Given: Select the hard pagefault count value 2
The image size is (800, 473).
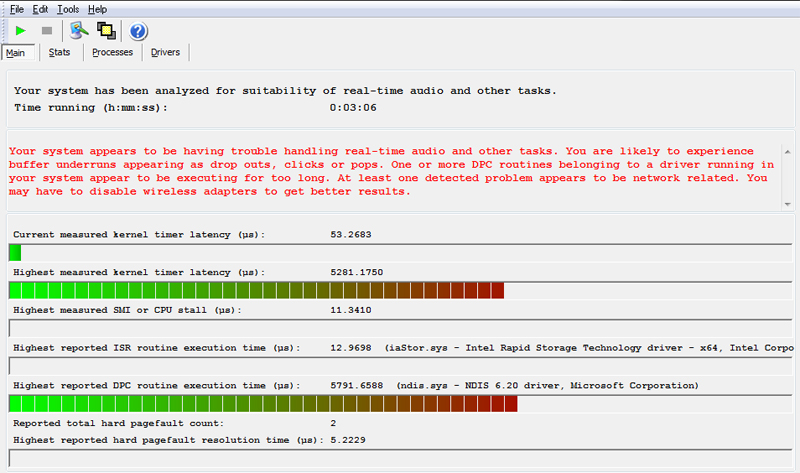Looking at the screenshot, I should point(333,424).
